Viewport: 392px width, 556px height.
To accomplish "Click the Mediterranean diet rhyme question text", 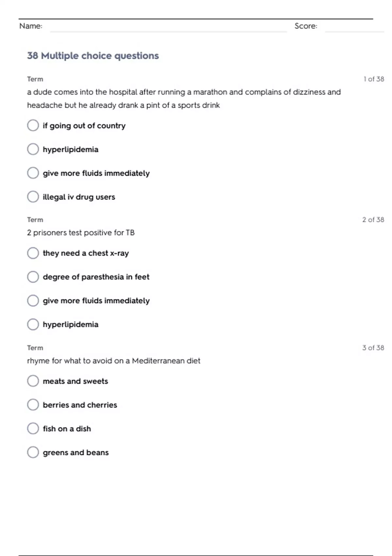I will (x=114, y=361).
